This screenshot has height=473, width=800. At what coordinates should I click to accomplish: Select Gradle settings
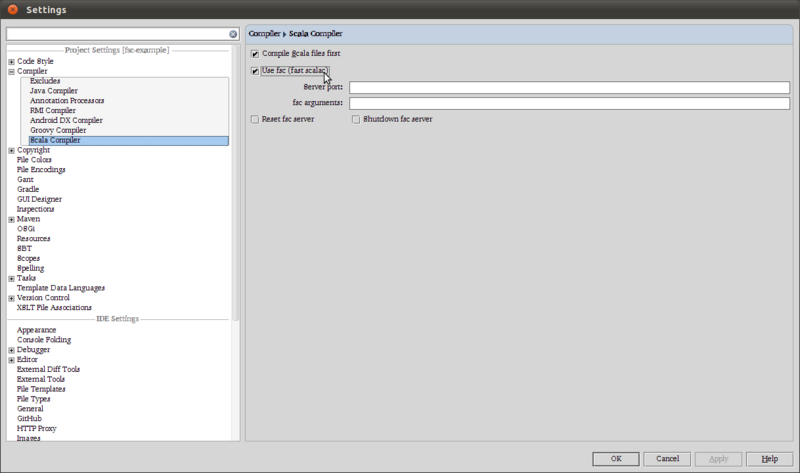point(28,189)
